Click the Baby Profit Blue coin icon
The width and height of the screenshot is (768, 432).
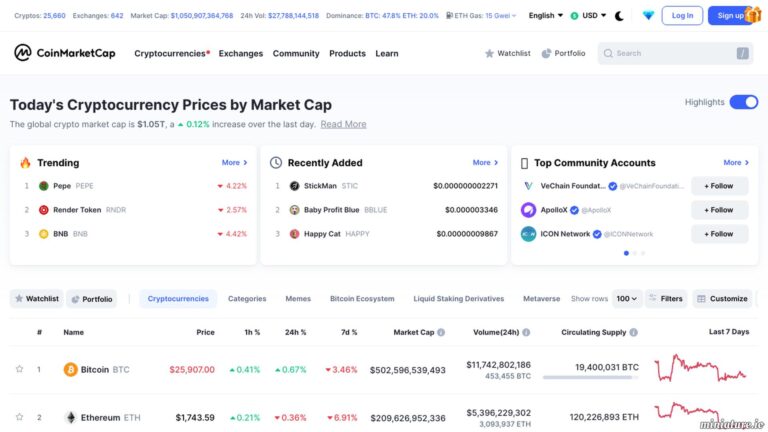294,210
